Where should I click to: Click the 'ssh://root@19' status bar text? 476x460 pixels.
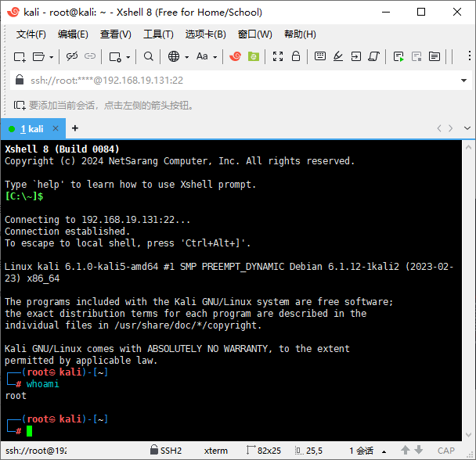(36, 451)
